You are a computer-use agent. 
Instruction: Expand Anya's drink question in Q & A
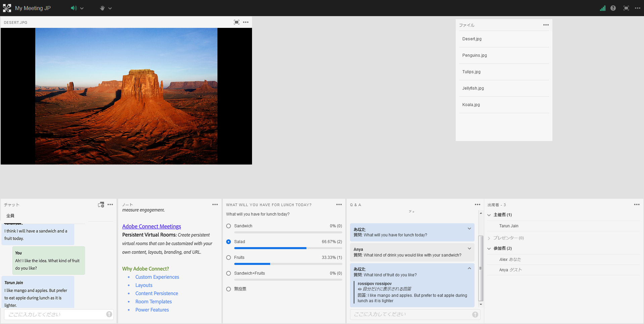(469, 248)
